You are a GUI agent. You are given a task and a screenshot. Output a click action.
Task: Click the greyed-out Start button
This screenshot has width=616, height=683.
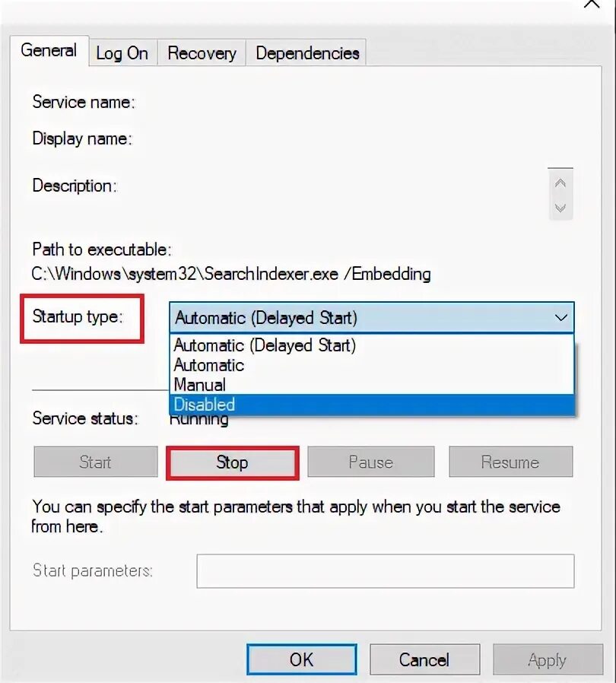[x=96, y=462]
